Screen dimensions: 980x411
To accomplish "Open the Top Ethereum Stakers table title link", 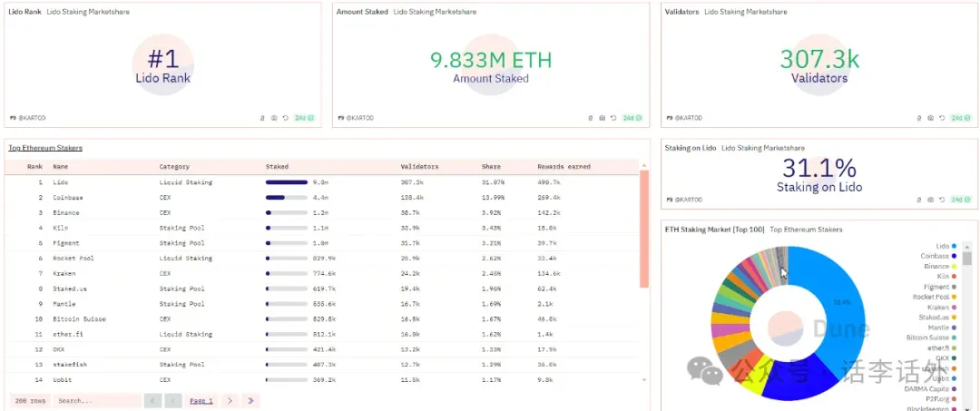I will tap(45, 148).
